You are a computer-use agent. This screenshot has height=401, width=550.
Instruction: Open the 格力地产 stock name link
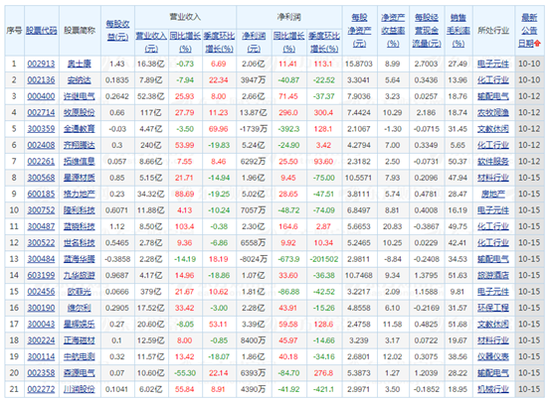79,194
